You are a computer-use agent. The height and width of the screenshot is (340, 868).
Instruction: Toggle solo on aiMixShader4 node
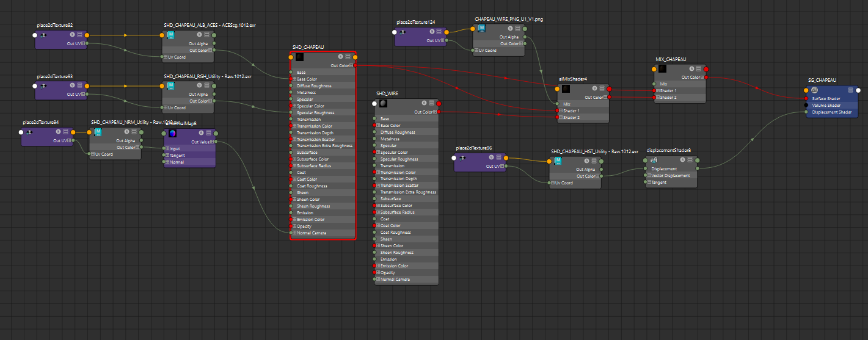(594, 89)
